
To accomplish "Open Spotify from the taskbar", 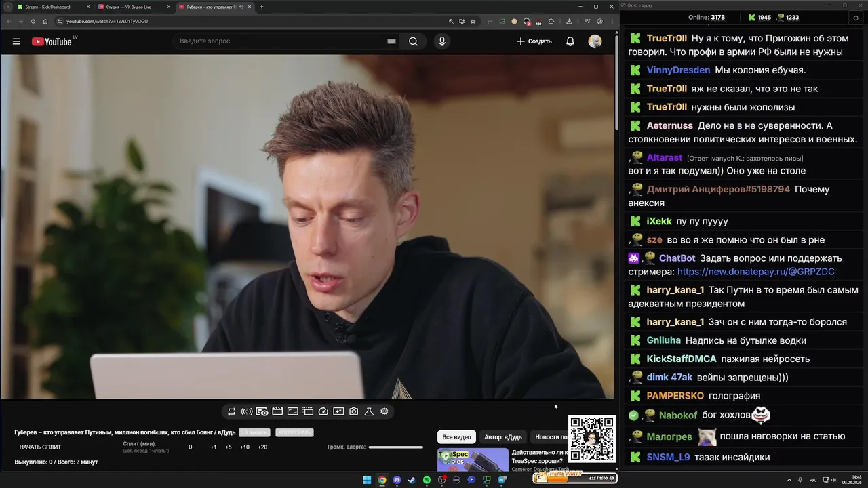I will pos(427,480).
